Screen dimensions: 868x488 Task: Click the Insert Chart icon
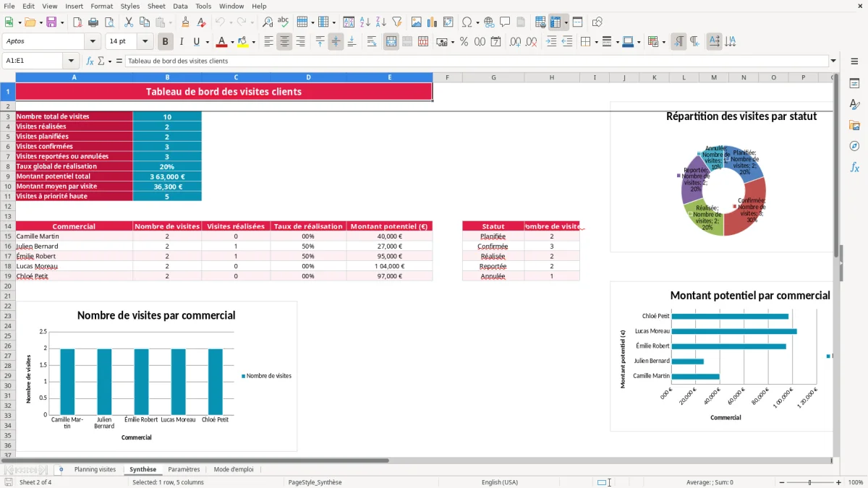[x=433, y=22]
